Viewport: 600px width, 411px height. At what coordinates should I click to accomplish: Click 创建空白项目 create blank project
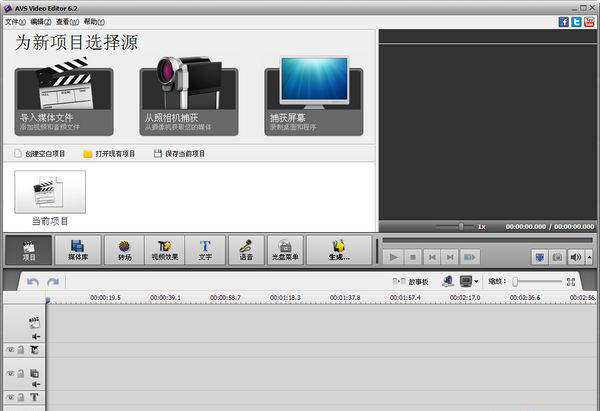point(40,153)
